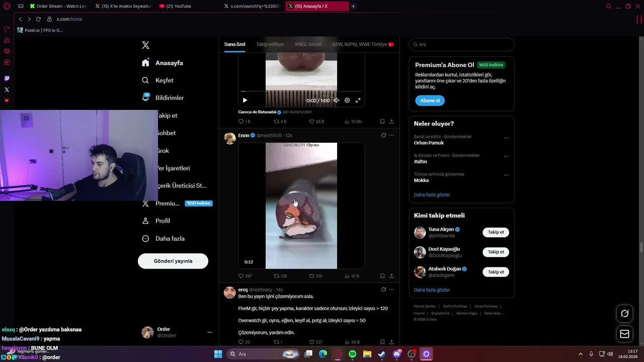Bookmark Ennn's post

tap(382, 276)
